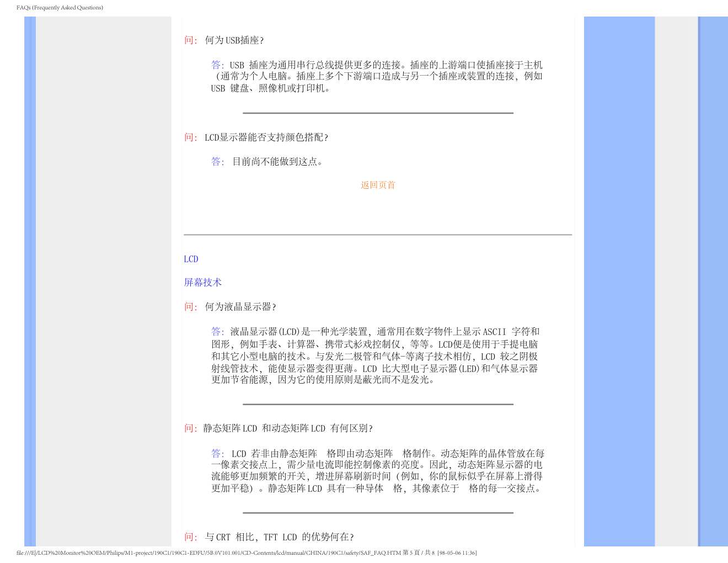Click the question 与 CRT 相比, TFT LCD 的优势何在?
The image size is (728, 563).
(279, 537)
